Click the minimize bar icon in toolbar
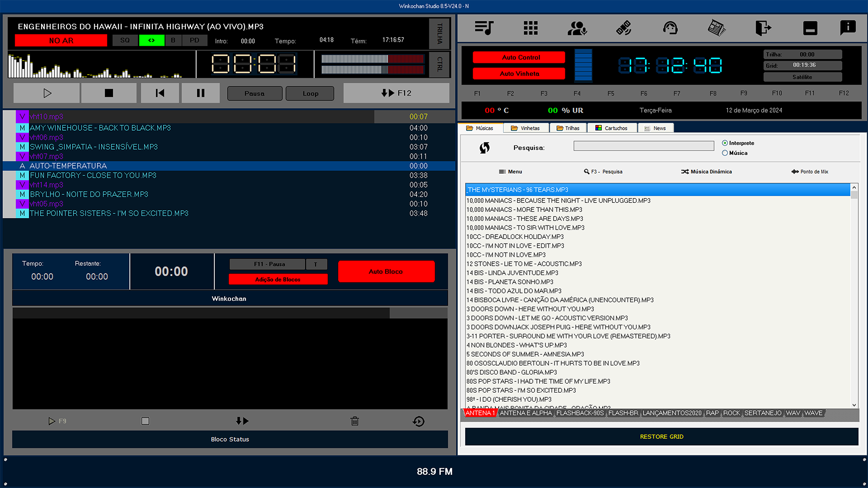The height and width of the screenshot is (488, 868). click(x=810, y=28)
